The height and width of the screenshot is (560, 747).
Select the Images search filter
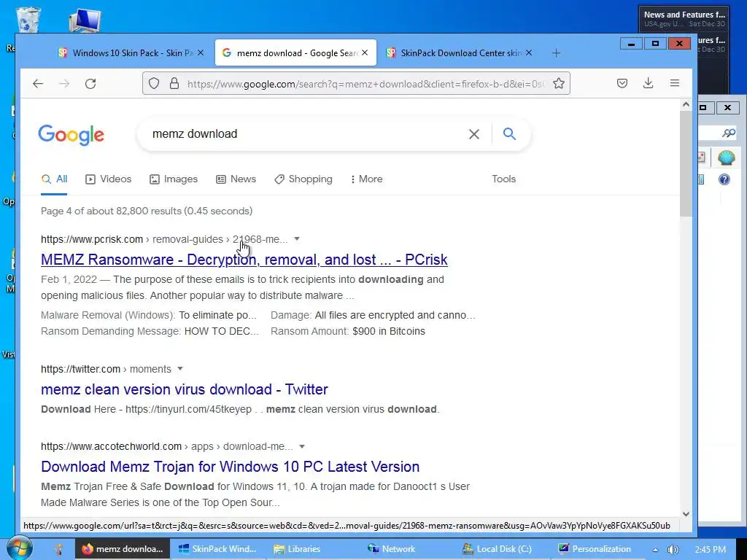[174, 179]
